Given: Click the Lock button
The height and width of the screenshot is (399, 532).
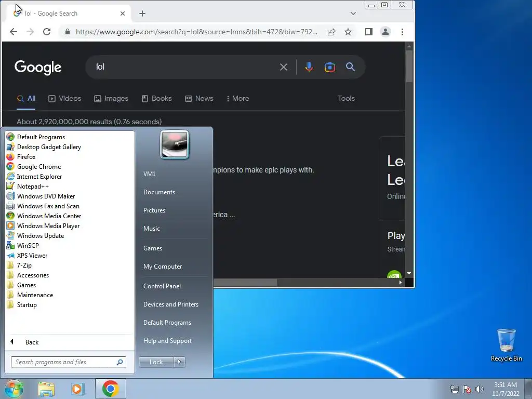Looking at the screenshot, I should 156,362.
